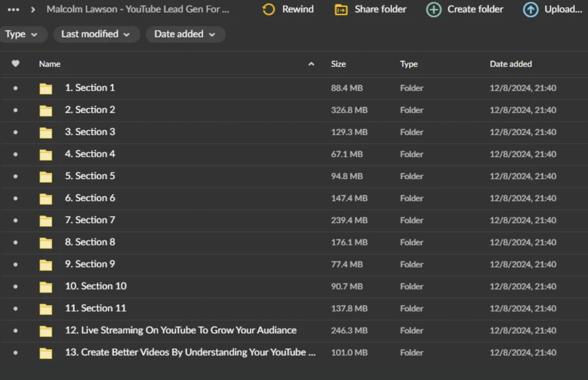Toggle favorite dot for Section 7
Screen dimensions: 588x380
[x=15, y=220]
